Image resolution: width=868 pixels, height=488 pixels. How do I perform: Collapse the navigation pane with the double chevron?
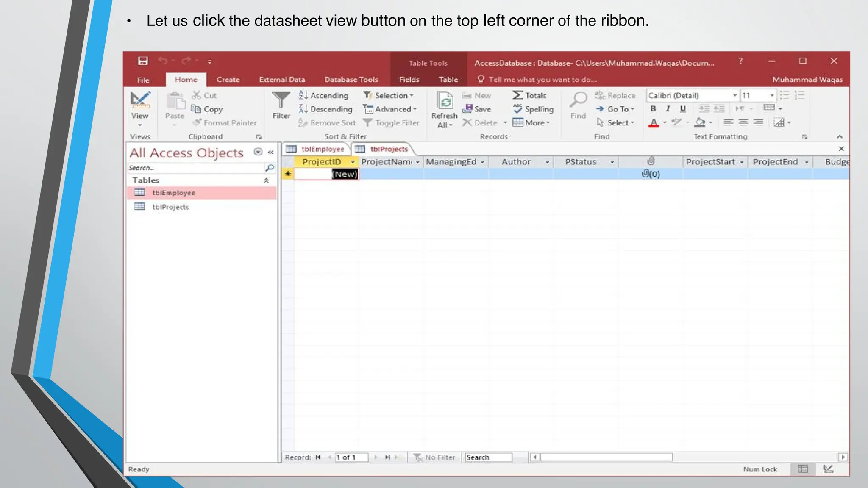pos(271,152)
